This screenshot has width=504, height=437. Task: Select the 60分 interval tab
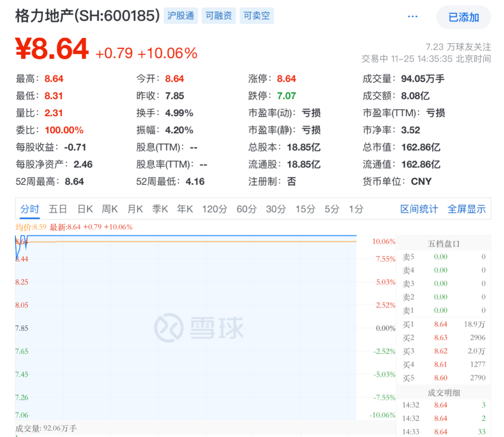tap(246, 209)
